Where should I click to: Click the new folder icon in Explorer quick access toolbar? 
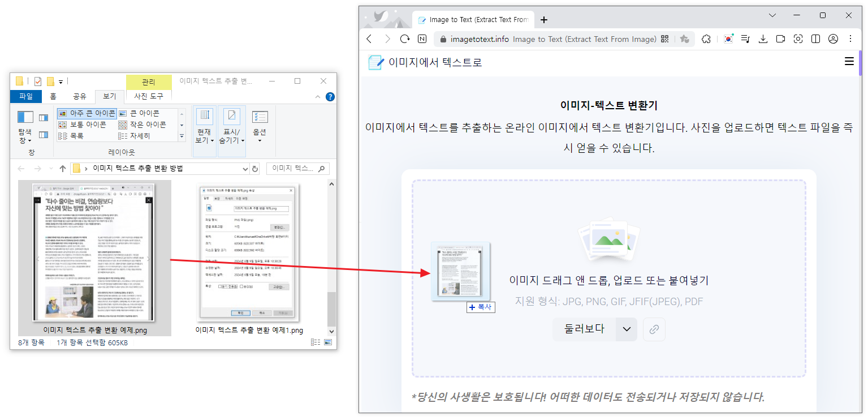coord(50,82)
